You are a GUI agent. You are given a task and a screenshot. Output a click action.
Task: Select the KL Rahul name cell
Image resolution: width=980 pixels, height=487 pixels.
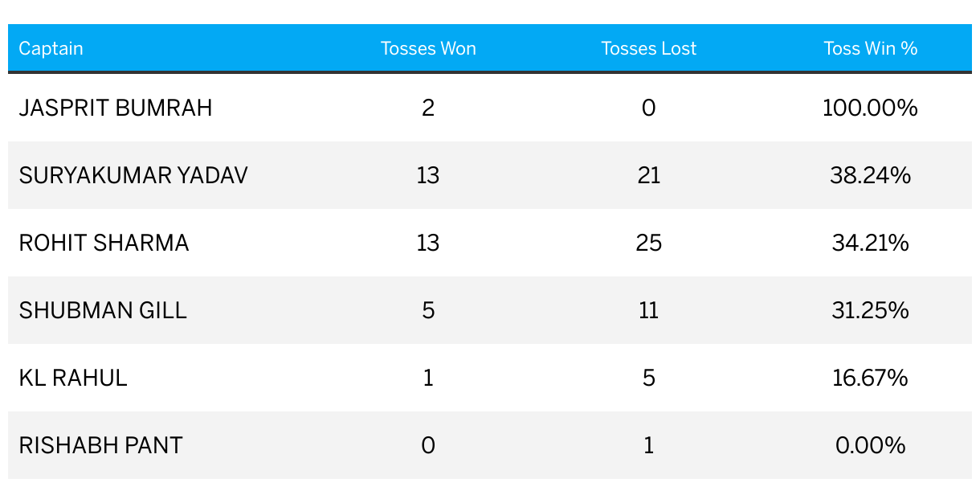[x=73, y=378]
